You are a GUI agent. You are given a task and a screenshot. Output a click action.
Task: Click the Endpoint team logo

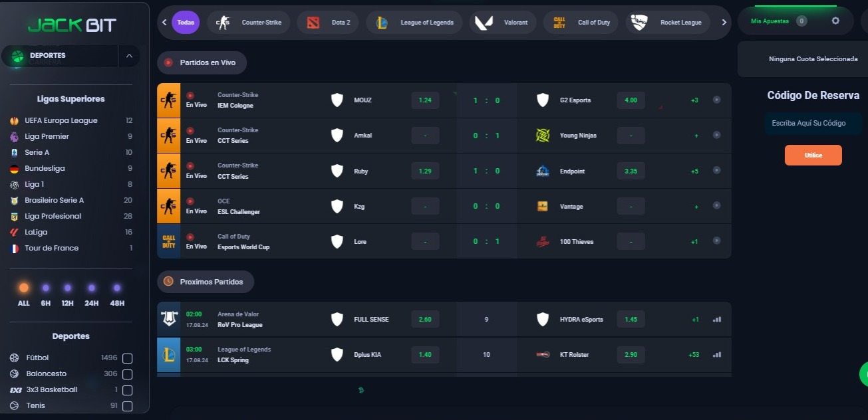pyautogui.click(x=543, y=171)
